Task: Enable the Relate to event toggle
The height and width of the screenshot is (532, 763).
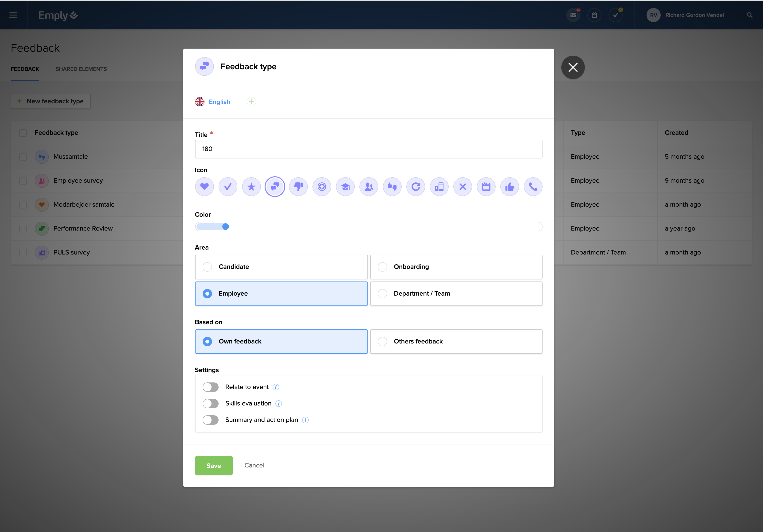Action: click(210, 387)
